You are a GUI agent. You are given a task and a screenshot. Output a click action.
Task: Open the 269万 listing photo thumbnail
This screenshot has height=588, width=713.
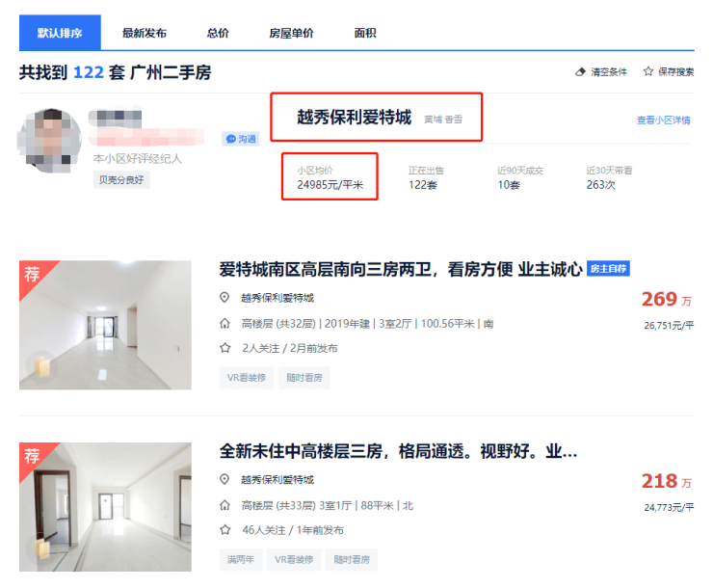(105, 325)
